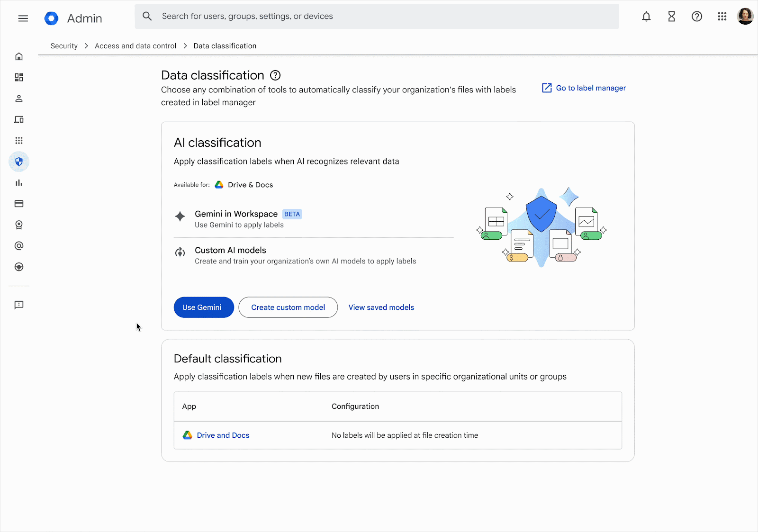Click the Gemini sparkle icon
This screenshot has width=758, height=532.
(x=180, y=216)
